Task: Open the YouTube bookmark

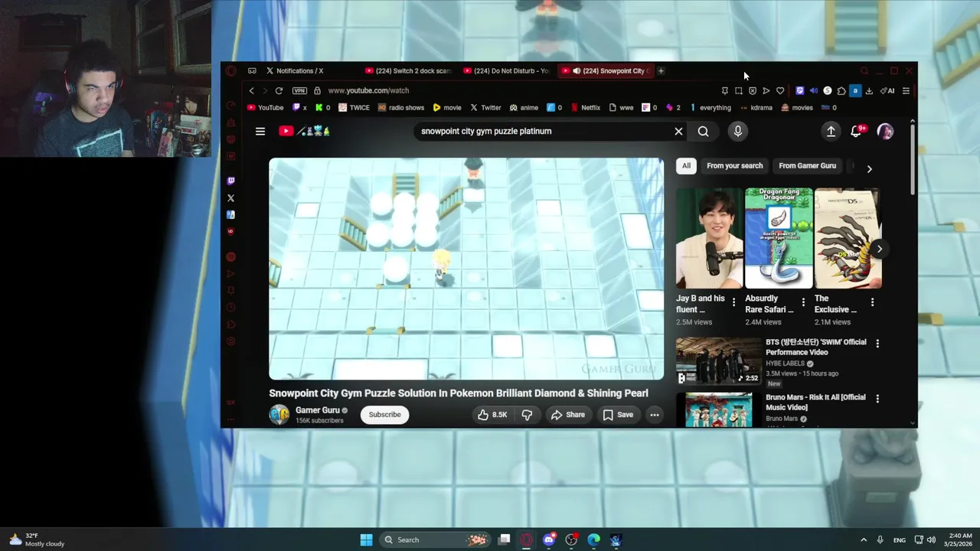Action: coord(265,108)
